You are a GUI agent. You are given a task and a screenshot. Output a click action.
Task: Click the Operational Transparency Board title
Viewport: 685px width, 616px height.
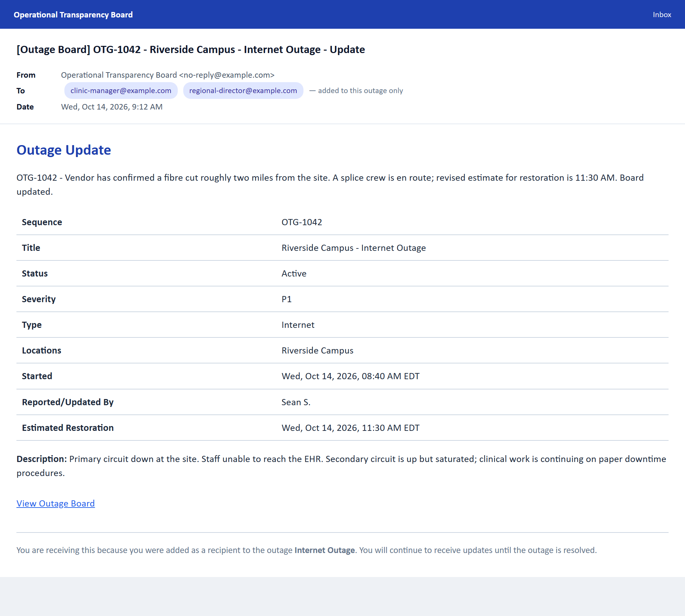[73, 15]
